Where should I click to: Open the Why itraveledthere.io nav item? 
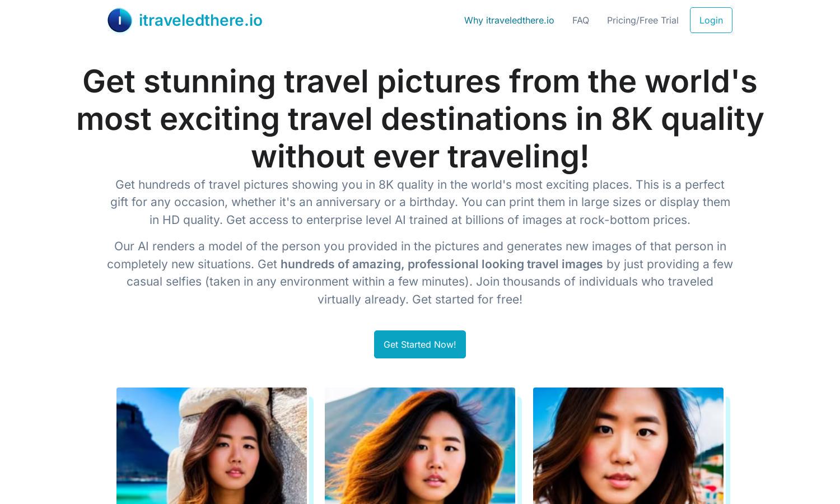[x=509, y=20]
